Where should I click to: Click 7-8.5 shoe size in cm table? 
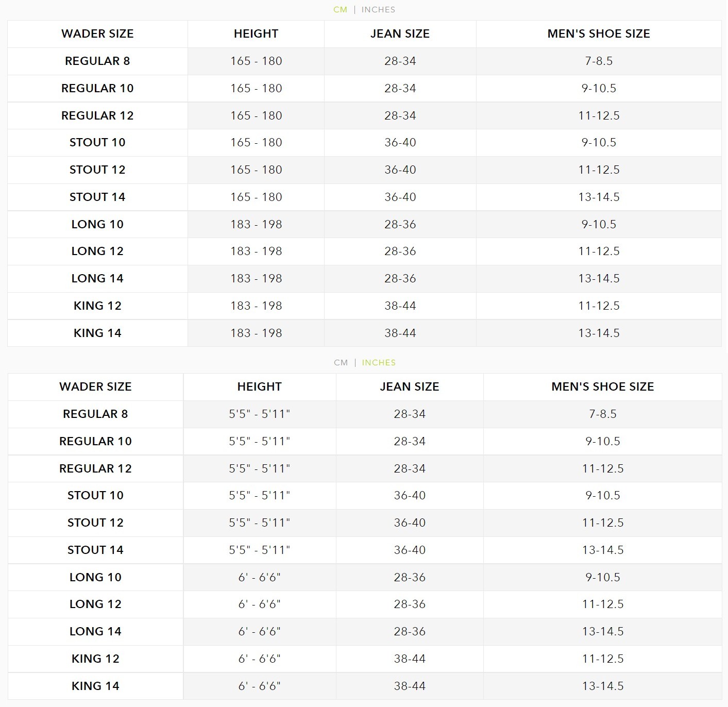point(599,61)
